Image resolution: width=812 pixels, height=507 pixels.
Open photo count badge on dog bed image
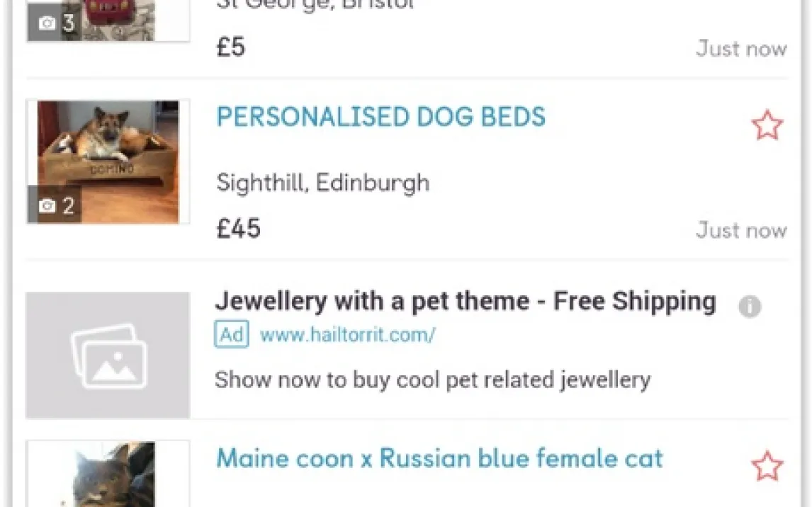click(55, 205)
